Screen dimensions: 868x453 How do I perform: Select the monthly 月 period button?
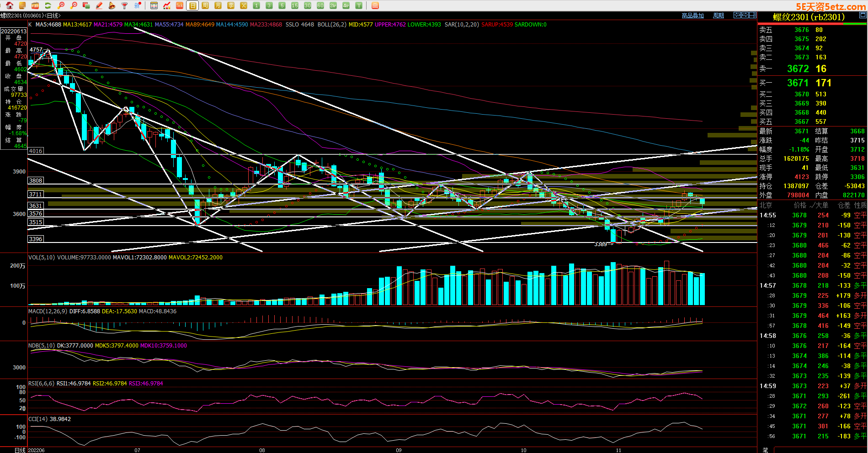point(218,5)
